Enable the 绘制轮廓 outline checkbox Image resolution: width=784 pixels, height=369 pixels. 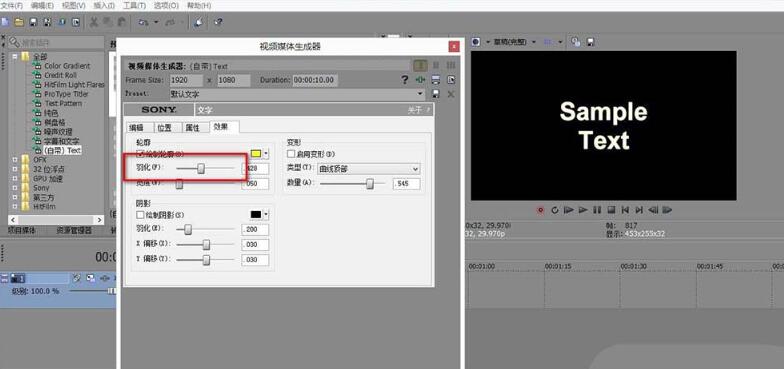pyautogui.click(x=141, y=154)
